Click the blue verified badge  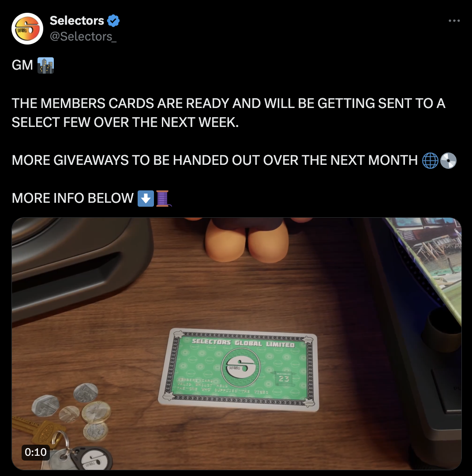tap(113, 21)
